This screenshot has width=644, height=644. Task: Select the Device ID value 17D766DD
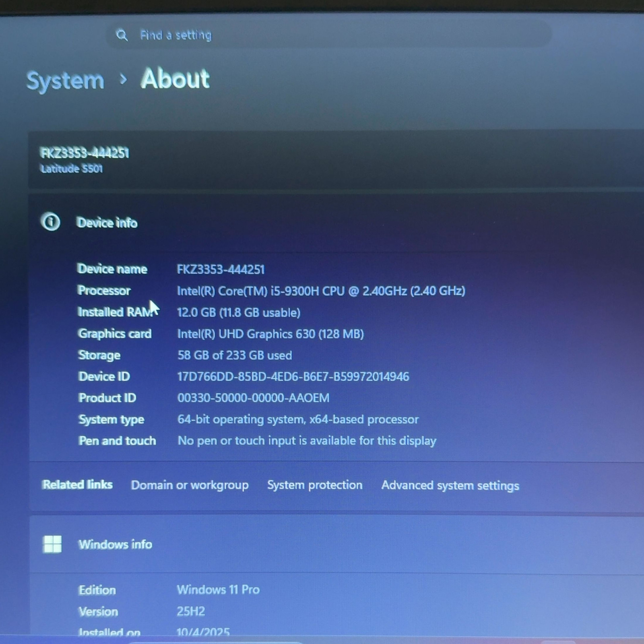[293, 376]
